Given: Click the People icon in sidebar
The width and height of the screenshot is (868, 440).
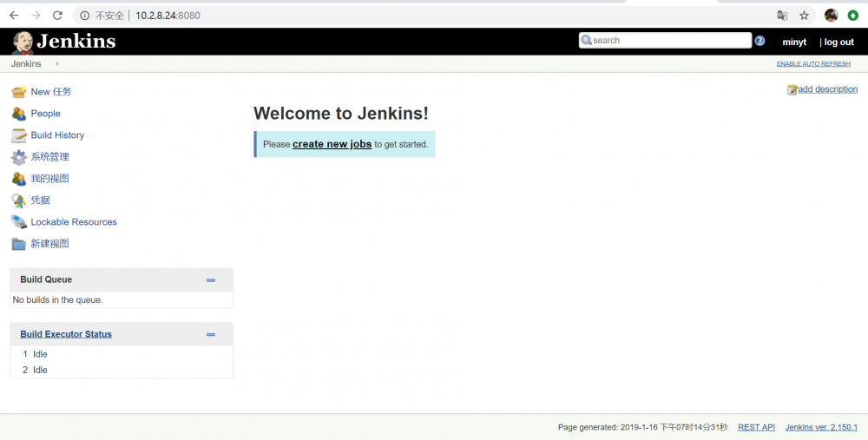Looking at the screenshot, I should 18,114.
